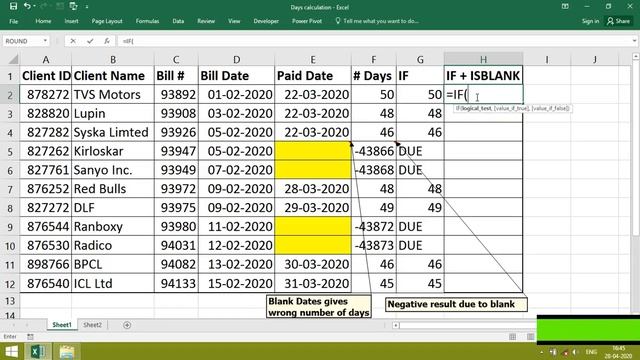
Task: Switch to the Home ribbon tab
Action: point(43,21)
